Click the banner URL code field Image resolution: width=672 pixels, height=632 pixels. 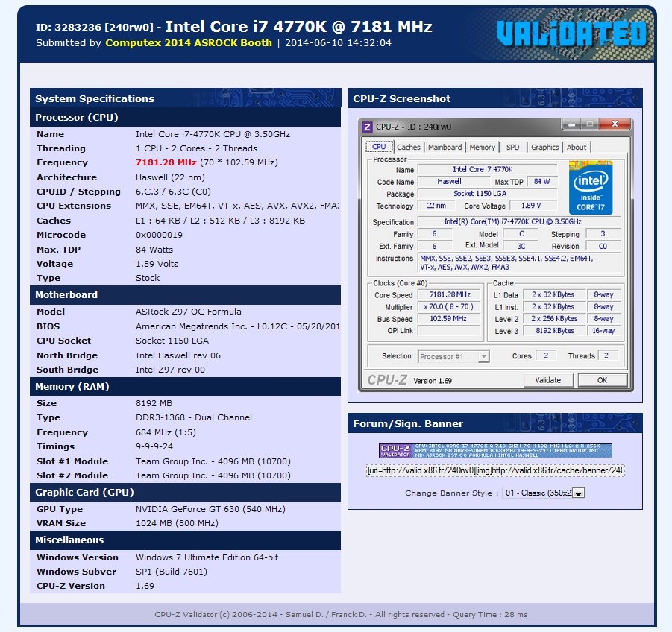point(495,470)
